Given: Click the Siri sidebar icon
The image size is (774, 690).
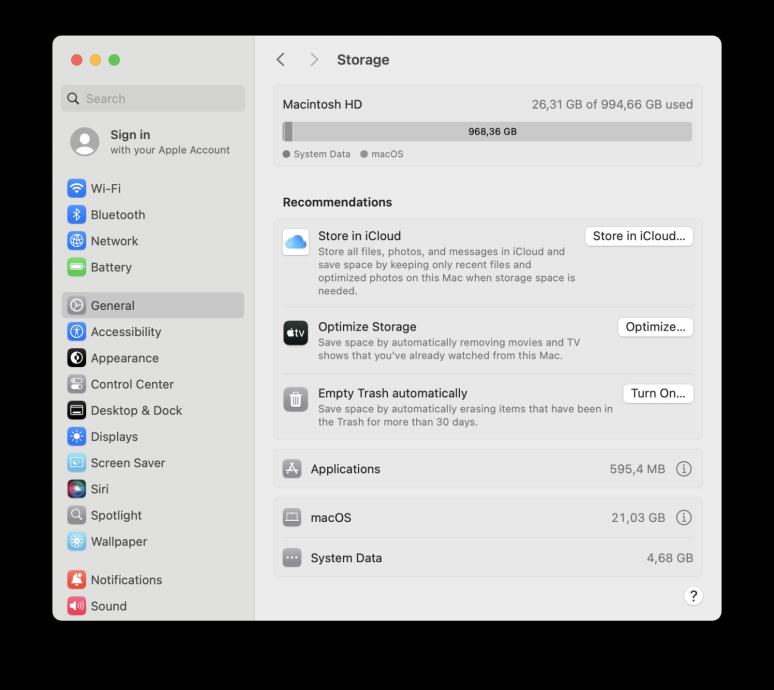Looking at the screenshot, I should tap(77, 489).
